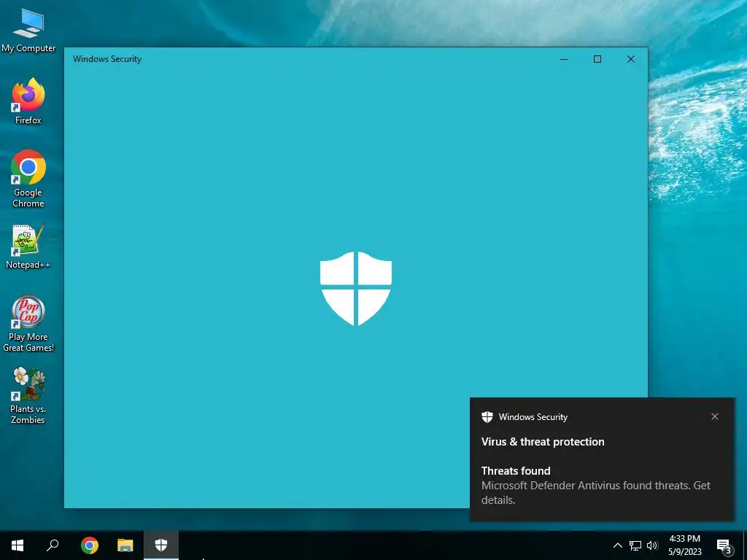Launch Chrome from the taskbar
Image resolution: width=747 pixels, height=560 pixels.
(x=90, y=545)
